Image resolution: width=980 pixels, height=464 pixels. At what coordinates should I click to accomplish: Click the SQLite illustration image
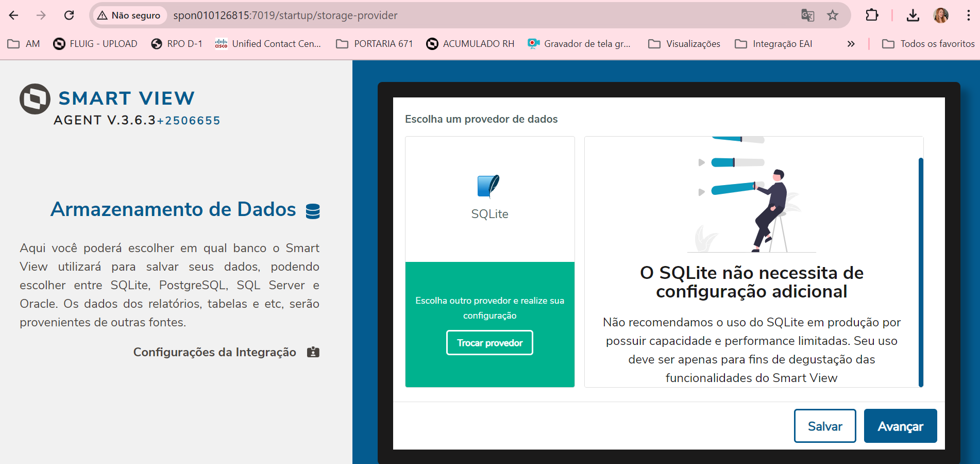pyautogui.click(x=751, y=195)
